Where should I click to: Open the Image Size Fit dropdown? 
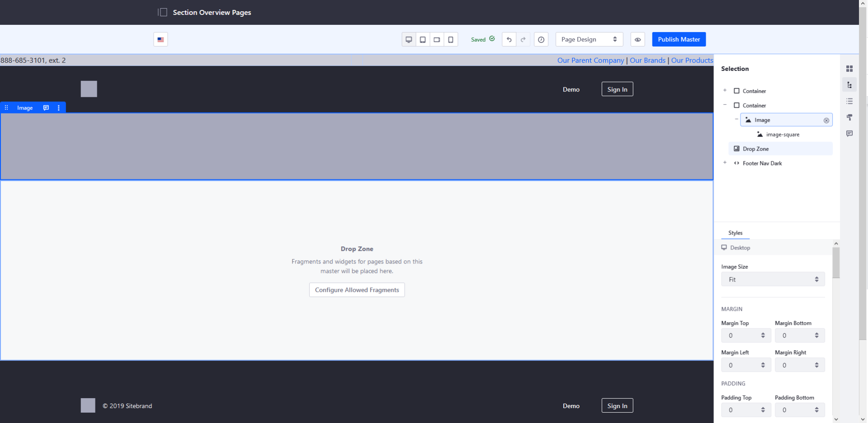pyautogui.click(x=773, y=280)
